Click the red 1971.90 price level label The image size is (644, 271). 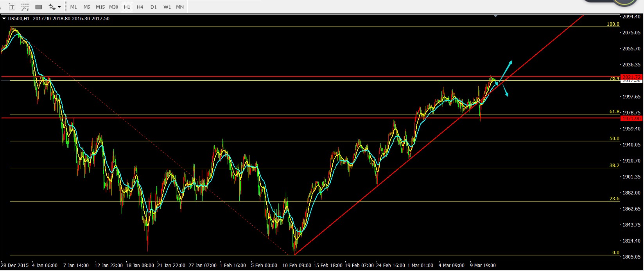click(631, 118)
